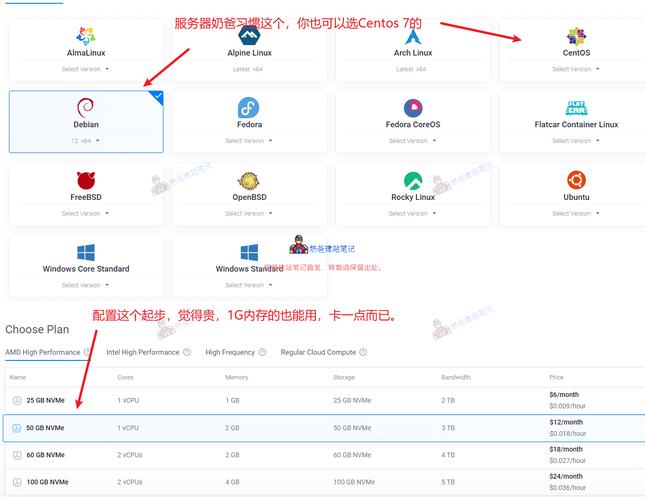Click Arch Linux Latest x64 label
Image resolution: width=645 pixels, height=500 pixels.
pyautogui.click(x=411, y=69)
